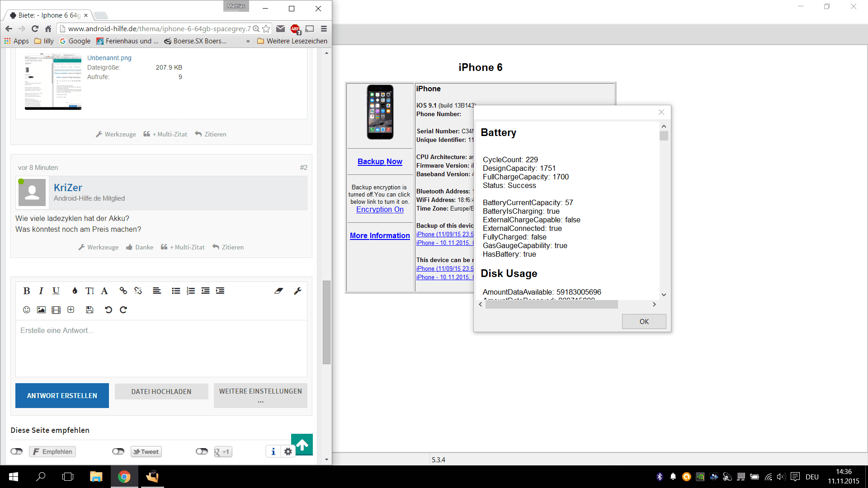Open the More Information link
The width and height of the screenshot is (868, 488).
click(380, 235)
